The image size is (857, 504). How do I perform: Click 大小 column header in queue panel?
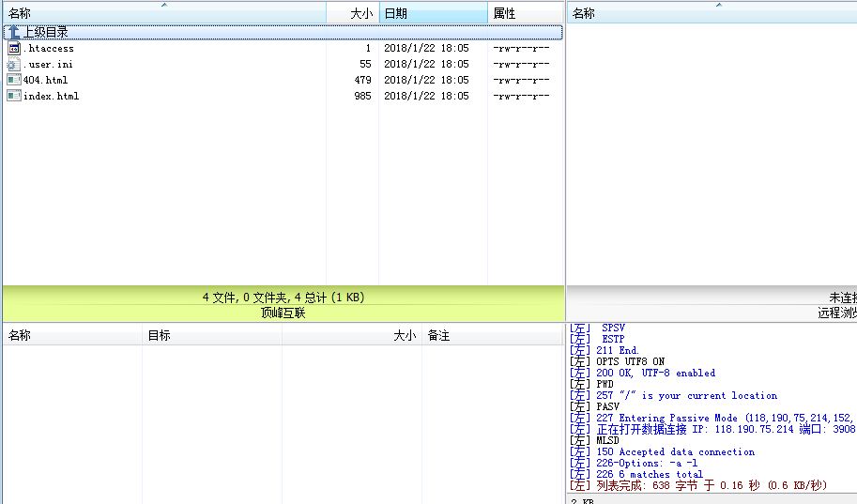404,335
